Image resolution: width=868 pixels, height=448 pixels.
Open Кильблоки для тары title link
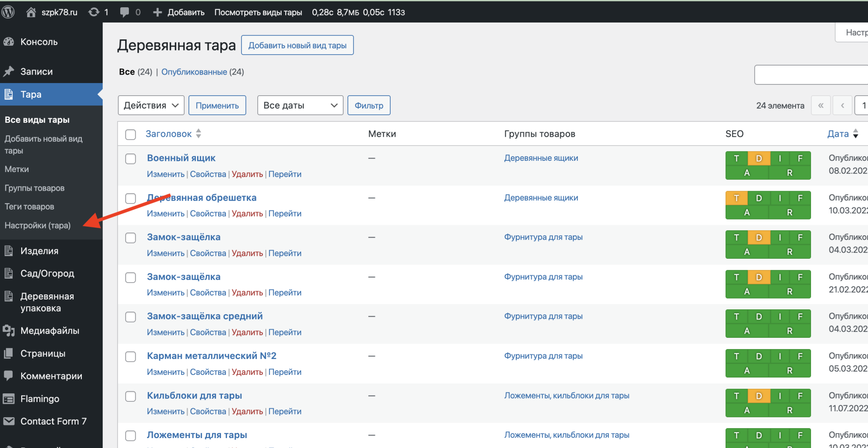point(194,396)
